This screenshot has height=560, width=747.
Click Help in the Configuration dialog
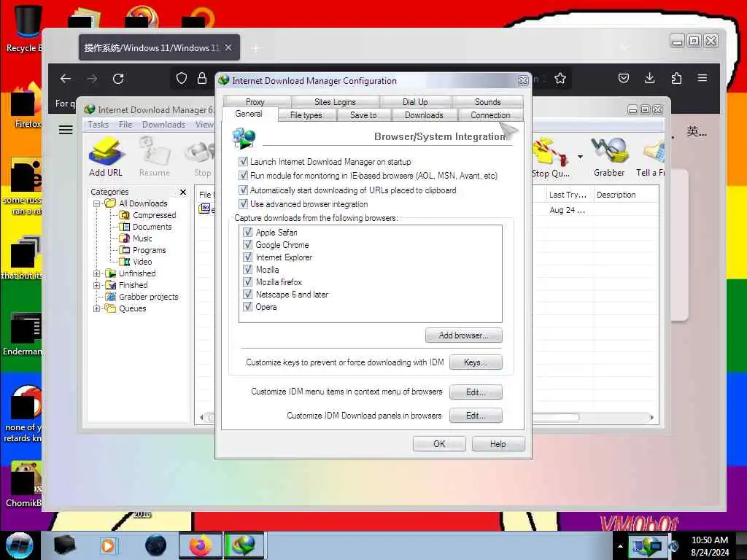coord(498,444)
